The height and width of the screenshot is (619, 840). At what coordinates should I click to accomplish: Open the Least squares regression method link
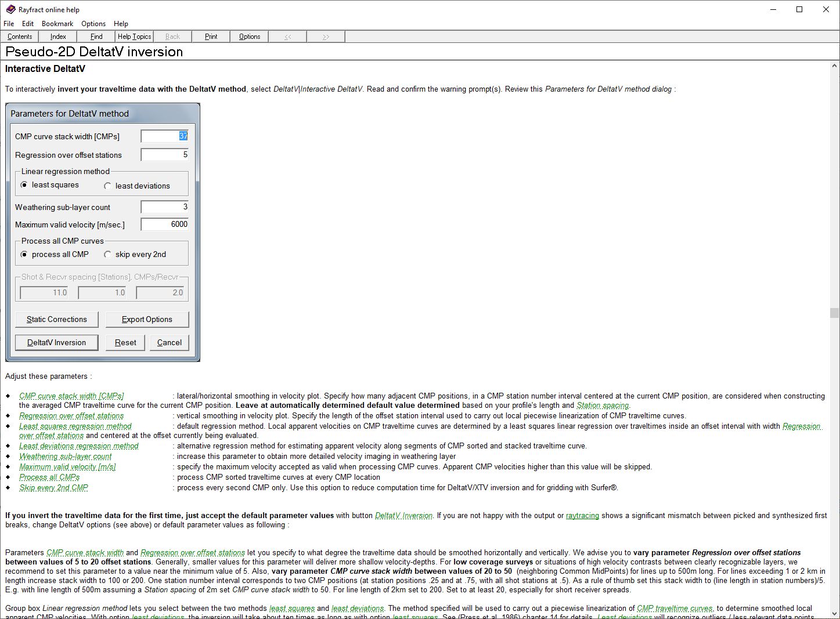pos(75,426)
